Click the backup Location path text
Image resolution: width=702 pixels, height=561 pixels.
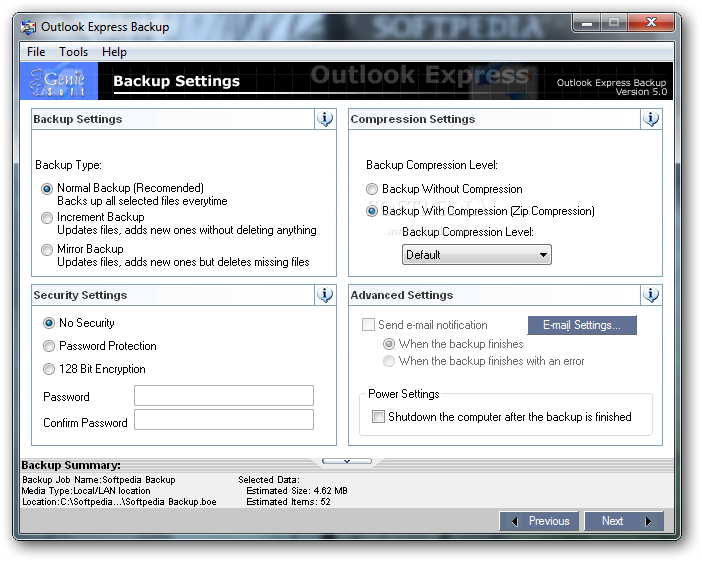click(x=119, y=502)
